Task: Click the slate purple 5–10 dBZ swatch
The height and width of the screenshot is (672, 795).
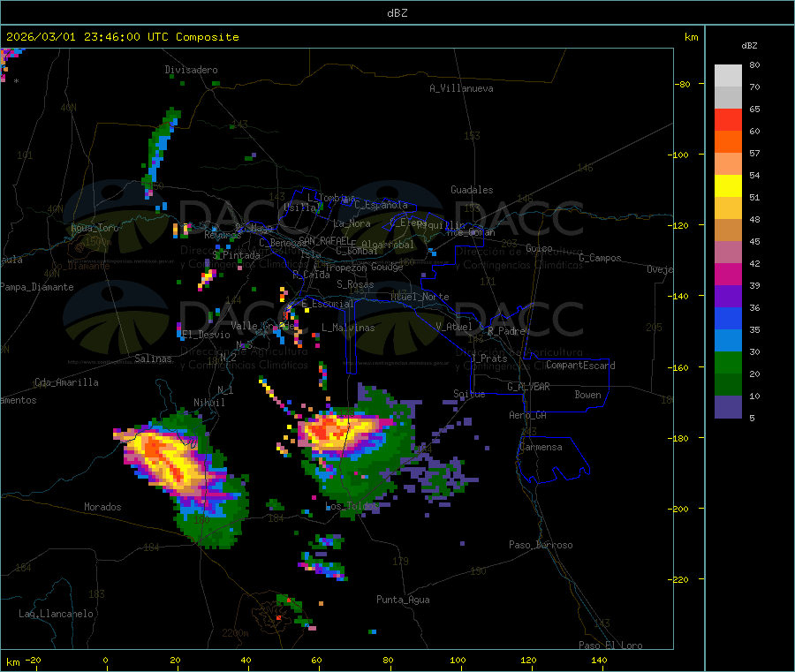Action: click(x=728, y=407)
